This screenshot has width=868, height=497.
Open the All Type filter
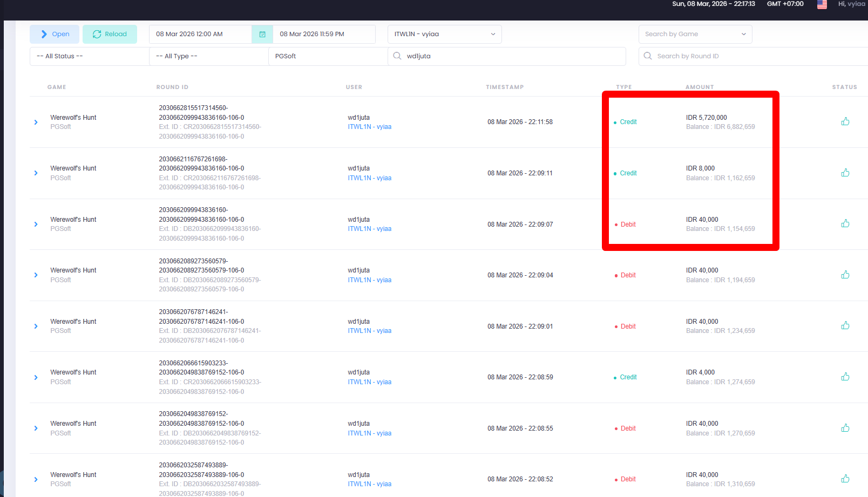[209, 56]
